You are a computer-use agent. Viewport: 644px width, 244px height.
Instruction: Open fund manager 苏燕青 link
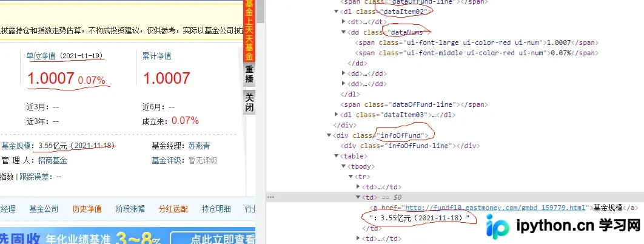click(x=199, y=146)
